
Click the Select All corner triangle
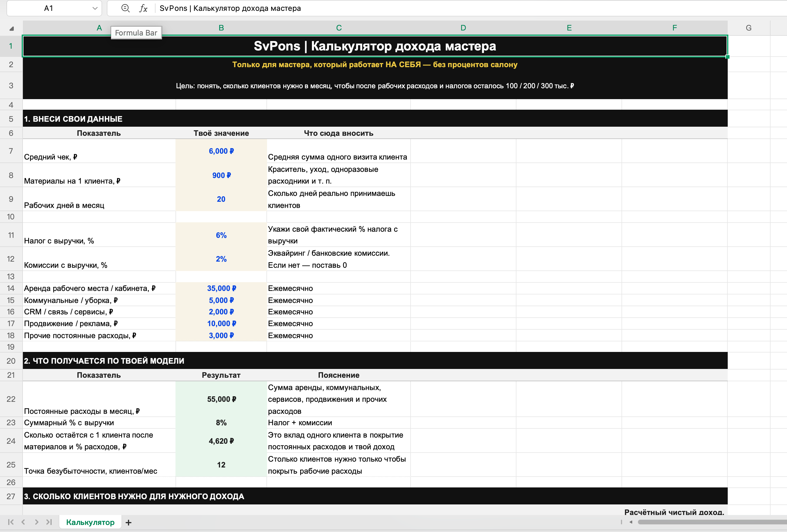(11, 28)
